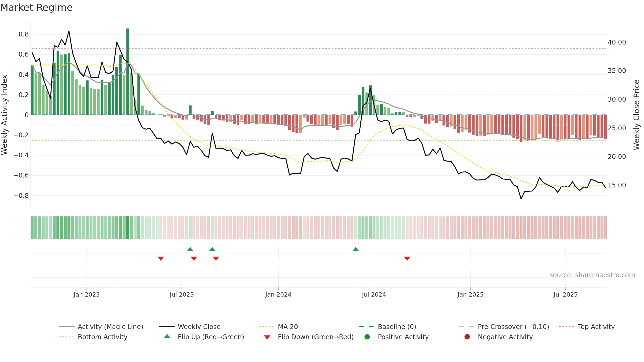Click the Positive Activity legend label

click(403, 337)
